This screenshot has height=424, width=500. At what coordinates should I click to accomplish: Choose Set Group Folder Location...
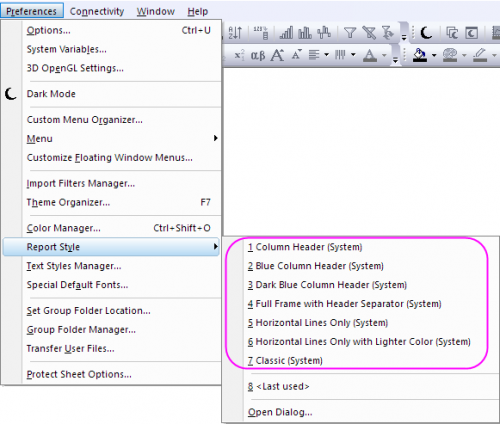pos(112,311)
